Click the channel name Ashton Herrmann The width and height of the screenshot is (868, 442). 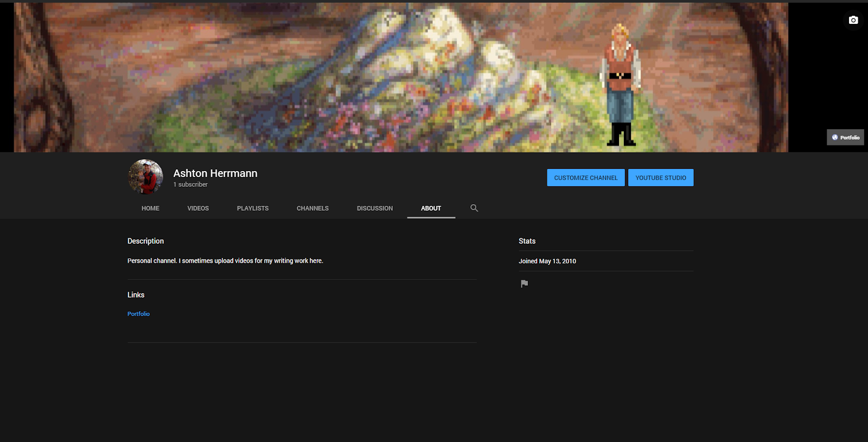tap(215, 173)
